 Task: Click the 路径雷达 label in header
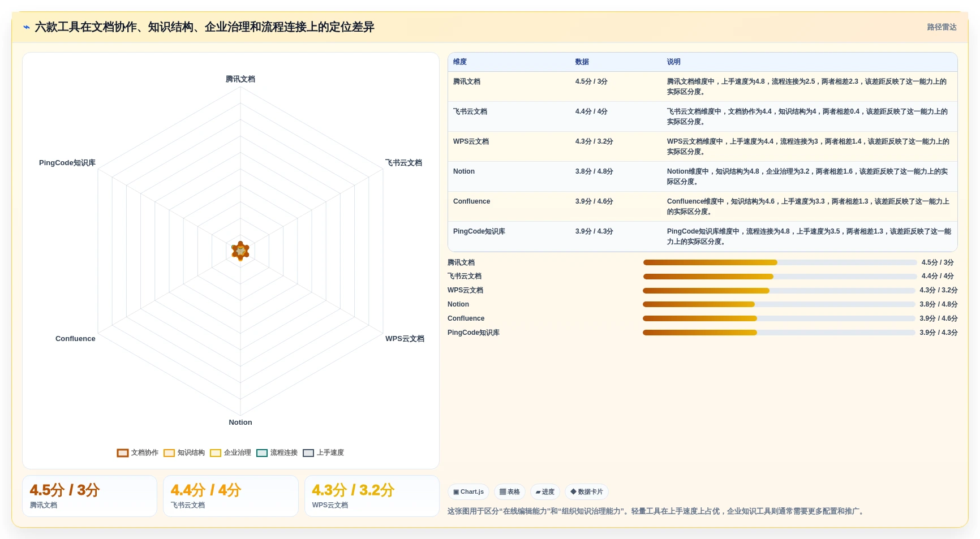point(942,27)
